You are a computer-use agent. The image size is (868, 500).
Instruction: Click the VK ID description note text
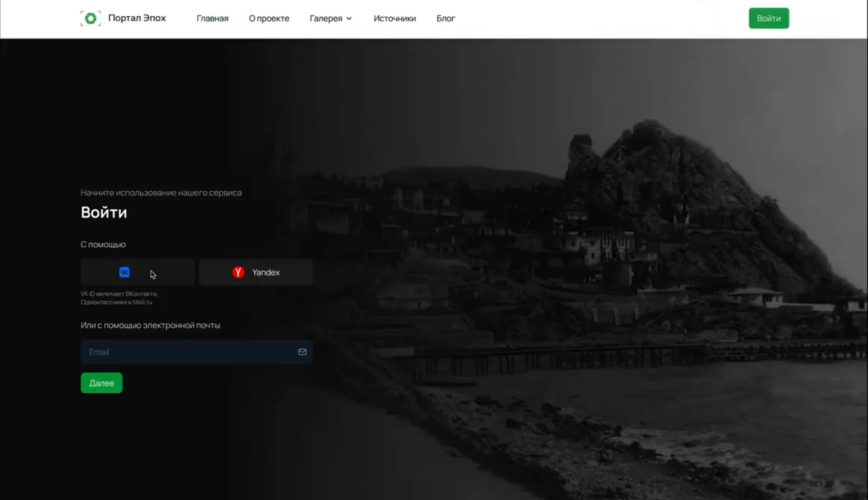pos(119,298)
